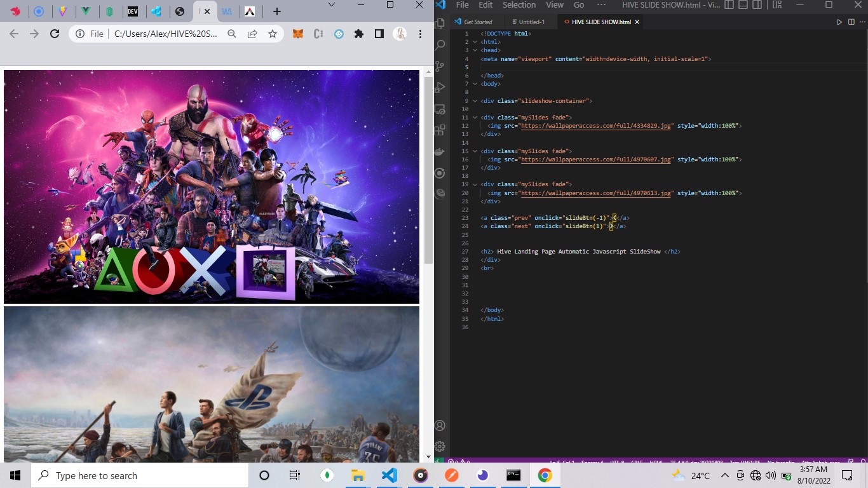Open the wallpaperaccess 4970613.jpg link
The width and height of the screenshot is (868, 488).
(596, 193)
